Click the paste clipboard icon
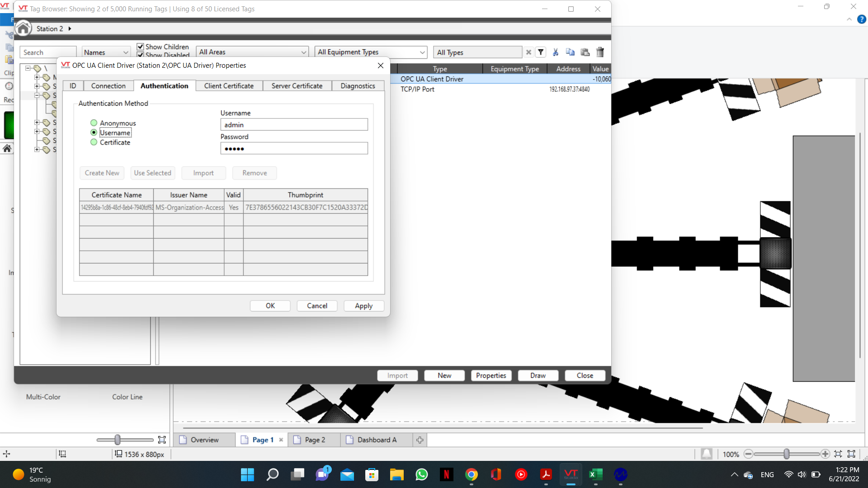868x488 pixels. point(585,52)
